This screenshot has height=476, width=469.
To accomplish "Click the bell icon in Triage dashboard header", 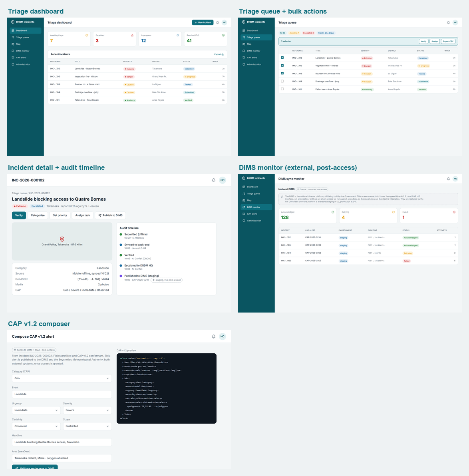I will click(x=217, y=22).
